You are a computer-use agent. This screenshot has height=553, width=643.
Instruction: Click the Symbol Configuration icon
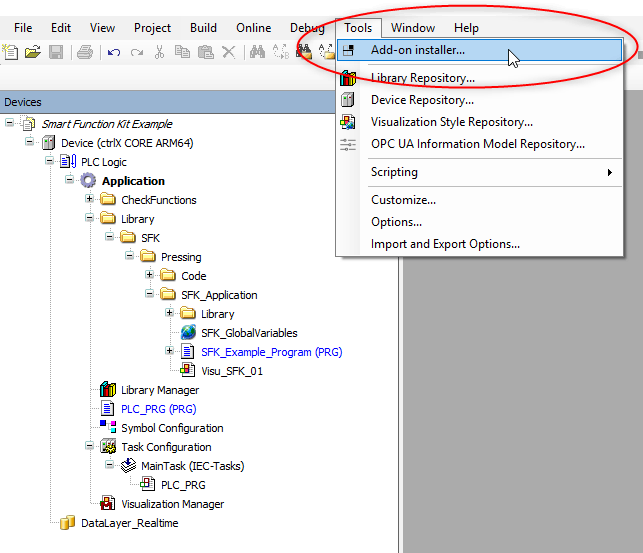[108, 427]
